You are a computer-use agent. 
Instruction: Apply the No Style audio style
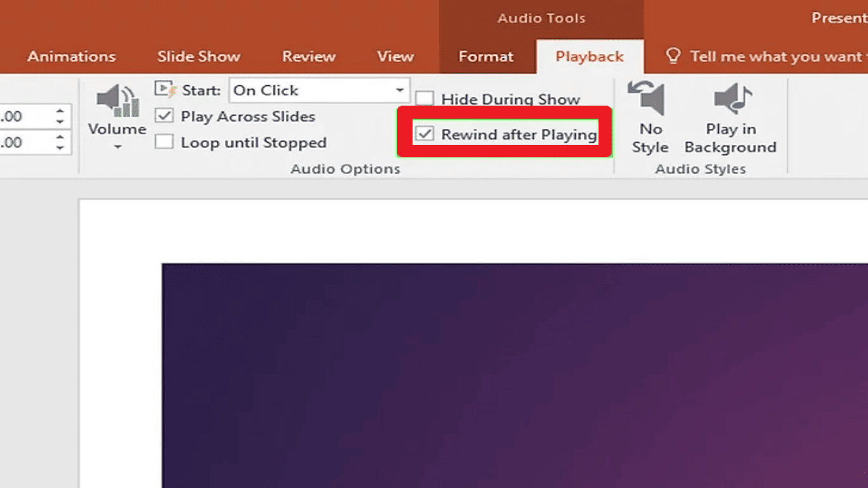[649, 118]
